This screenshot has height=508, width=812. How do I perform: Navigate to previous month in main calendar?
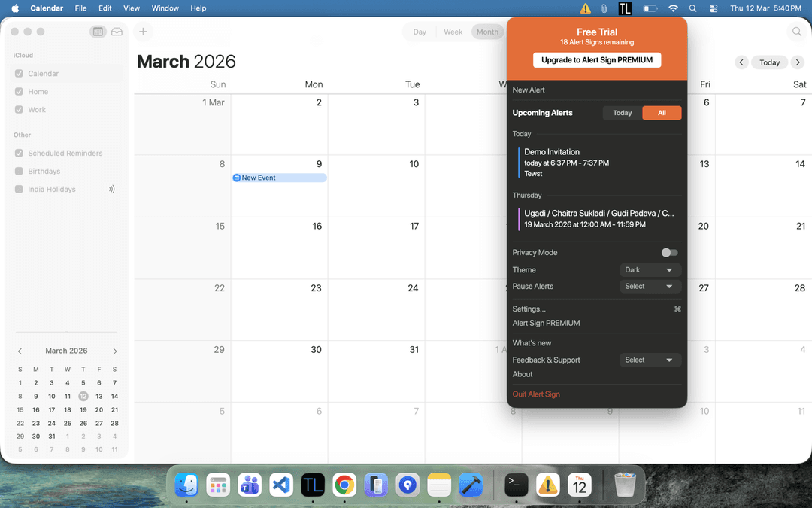pos(741,62)
